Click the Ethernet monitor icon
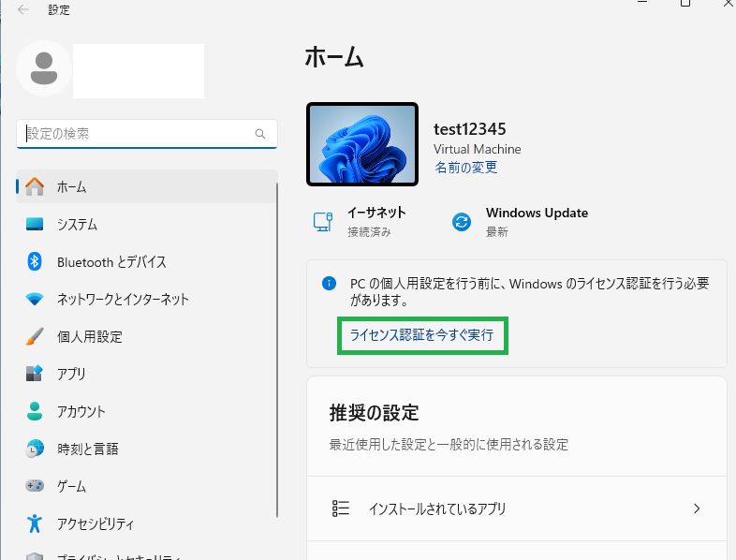Image resolution: width=736 pixels, height=560 pixels. [x=323, y=222]
